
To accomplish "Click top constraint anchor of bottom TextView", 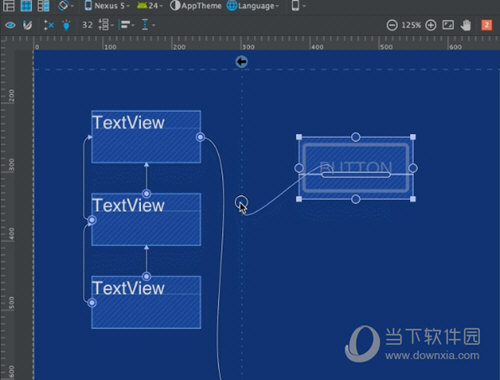I will point(146,276).
